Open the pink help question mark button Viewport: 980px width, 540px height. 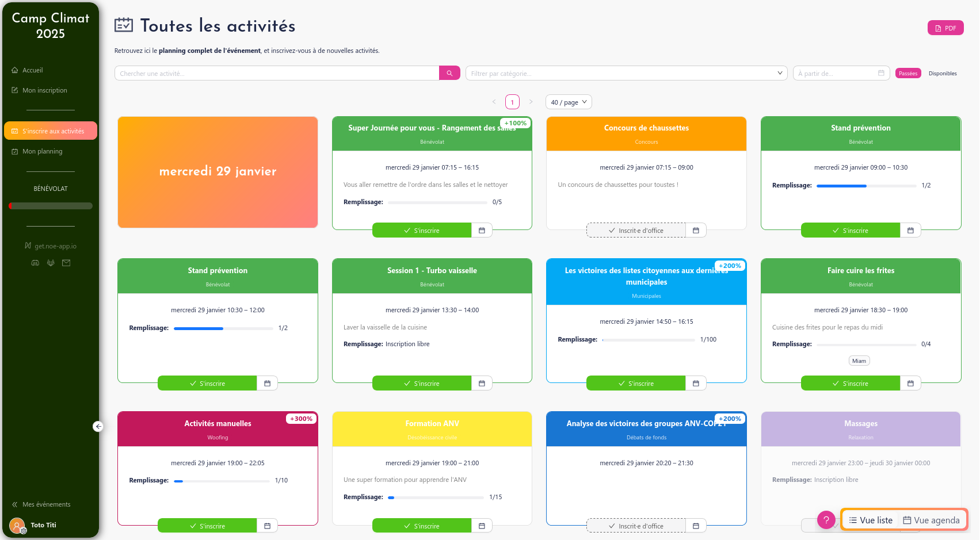click(826, 520)
